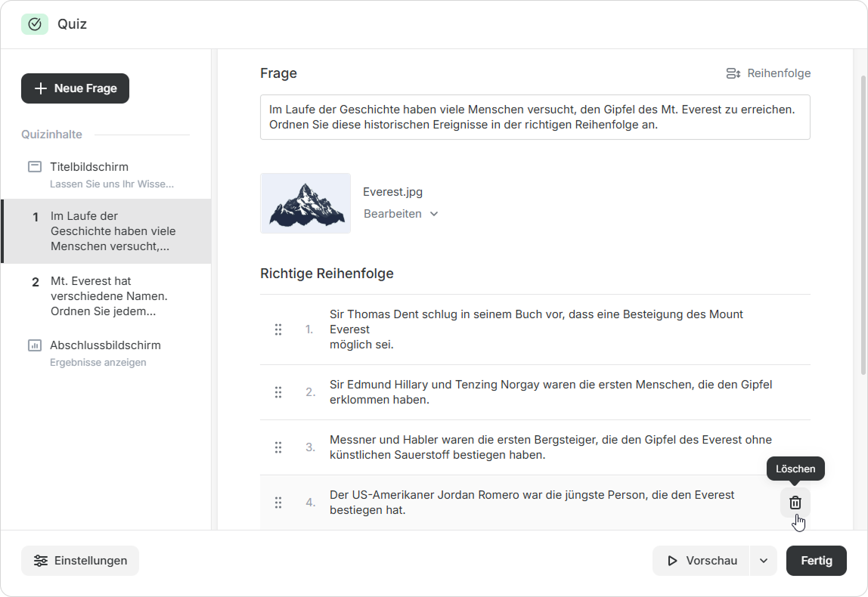Click the Fertig button
Viewport: 868px width, 597px height.
[816, 561]
